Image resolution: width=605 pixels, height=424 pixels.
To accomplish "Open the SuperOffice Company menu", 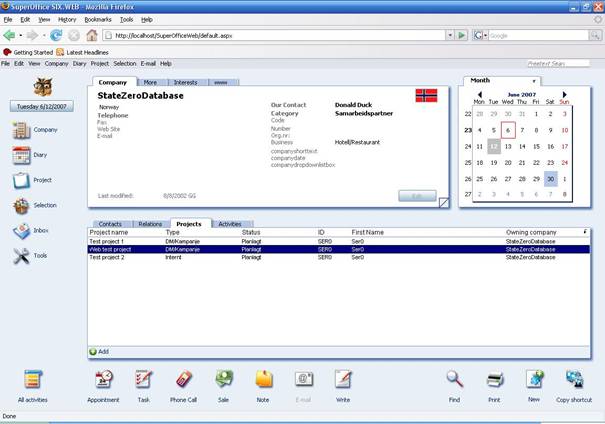I will click(x=56, y=64).
